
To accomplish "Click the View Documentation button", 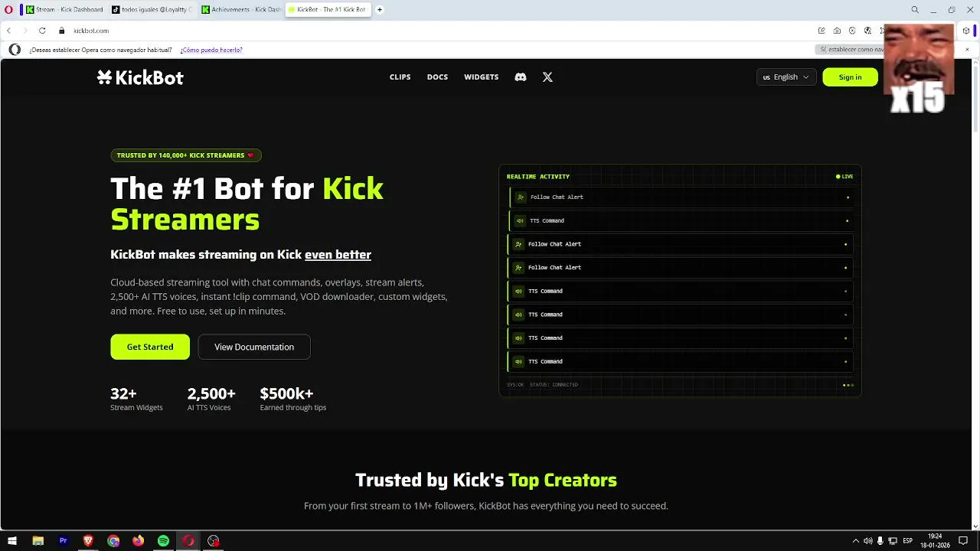I will (254, 347).
